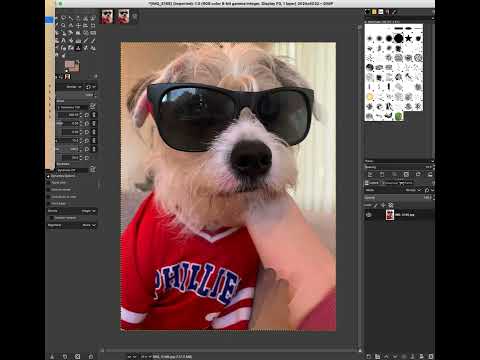Save tool preset at panel bottom

(52, 356)
